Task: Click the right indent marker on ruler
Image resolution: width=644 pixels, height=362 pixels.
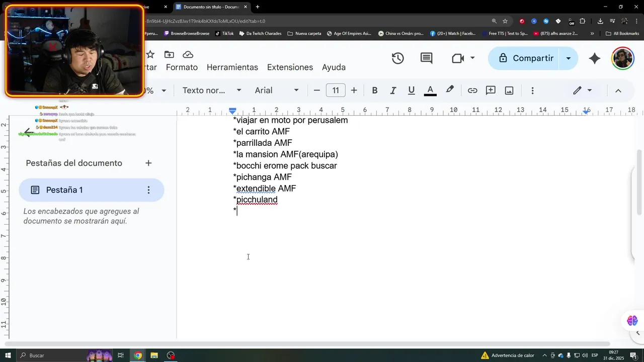Action: (586, 112)
